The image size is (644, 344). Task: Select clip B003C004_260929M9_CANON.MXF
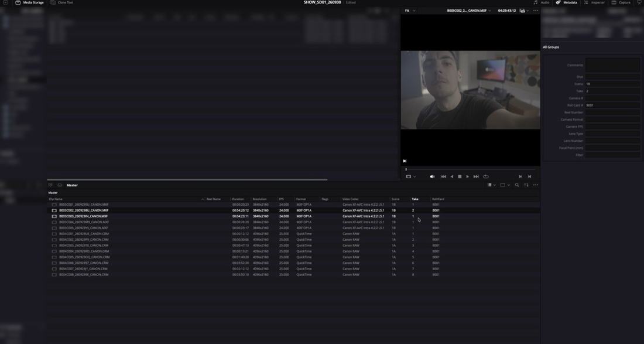click(84, 222)
